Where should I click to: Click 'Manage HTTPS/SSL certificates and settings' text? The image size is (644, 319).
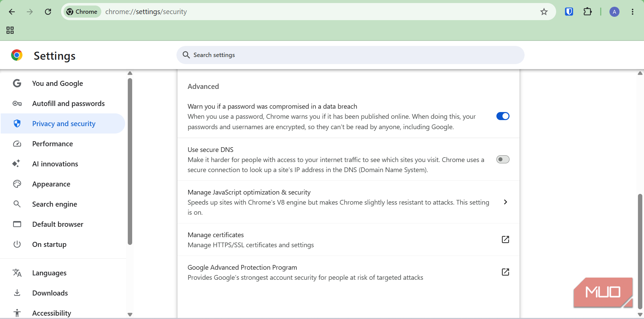[251, 245]
